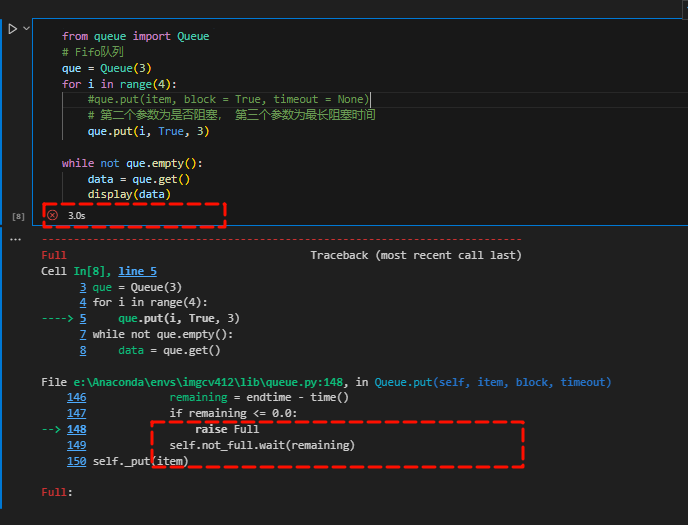Click the 'que.put(i, True, 3)' cell line
The height and width of the screenshot is (525, 688).
[x=148, y=132]
